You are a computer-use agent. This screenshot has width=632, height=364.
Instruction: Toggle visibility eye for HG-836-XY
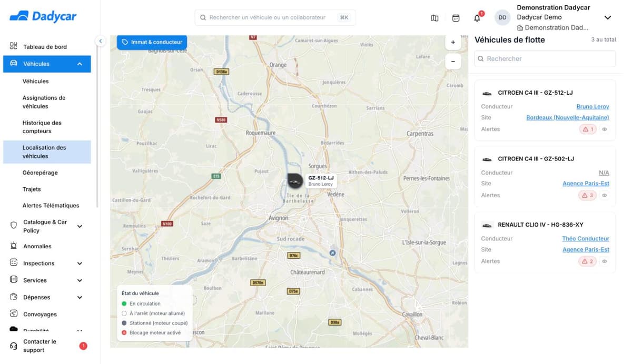click(x=605, y=261)
